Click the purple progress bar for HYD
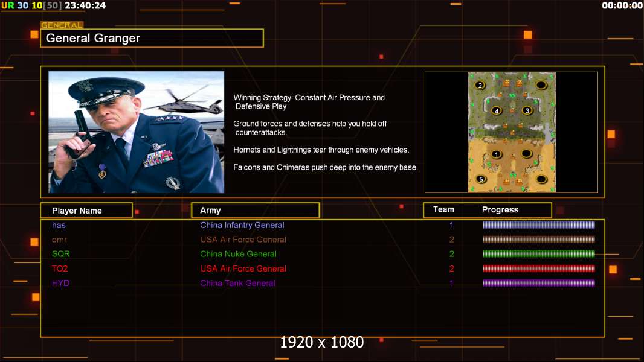The image size is (644, 362). tap(539, 283)
